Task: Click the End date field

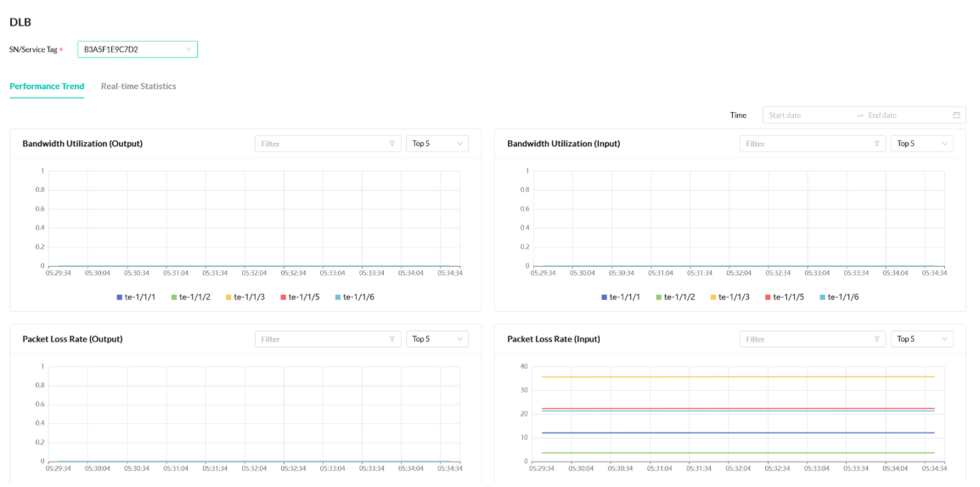Action: (x=904, y=116)
